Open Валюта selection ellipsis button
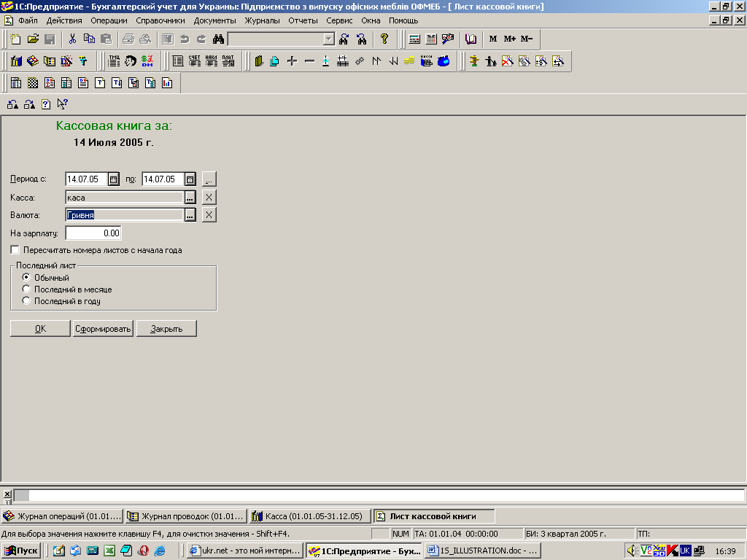This screenshot has height=560, width=747. pyautogui.click(x=190, y=215)
